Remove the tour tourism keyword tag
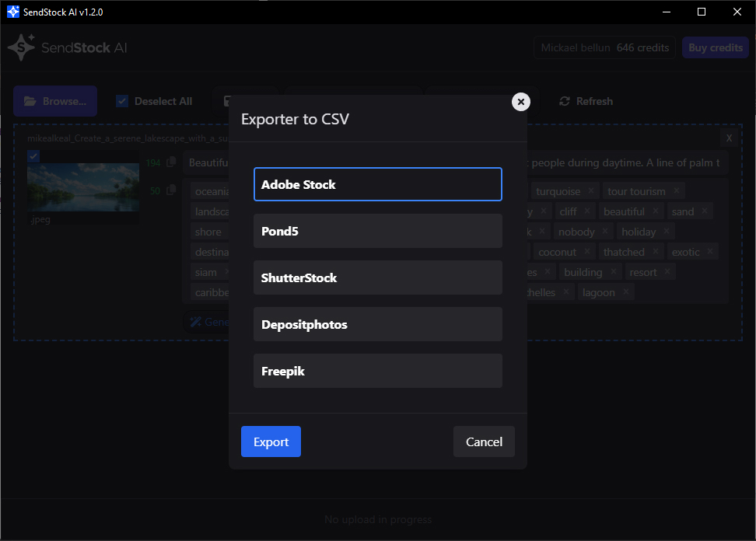 [677, 190]
